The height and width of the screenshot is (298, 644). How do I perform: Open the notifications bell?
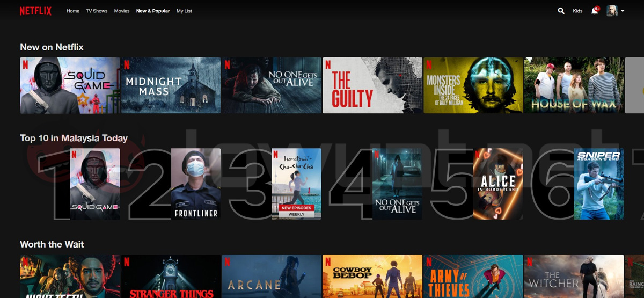tap(594, 11)
